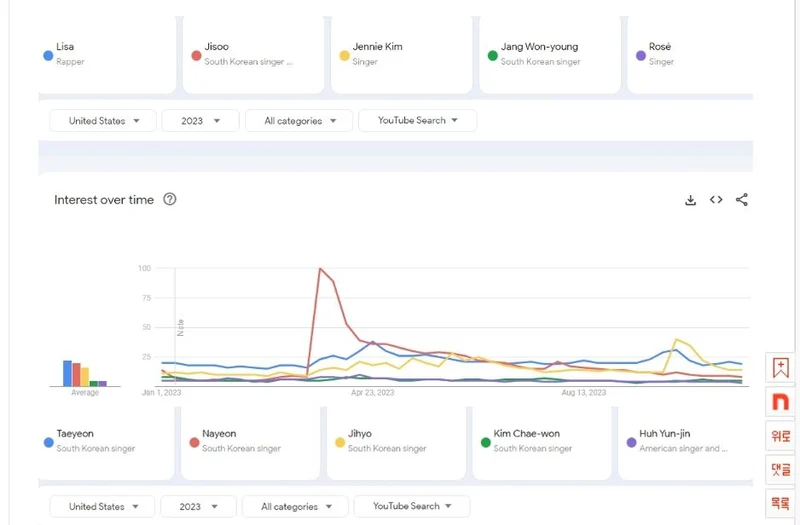Open comments with the 댓글 button

click(x=780, y=469)
